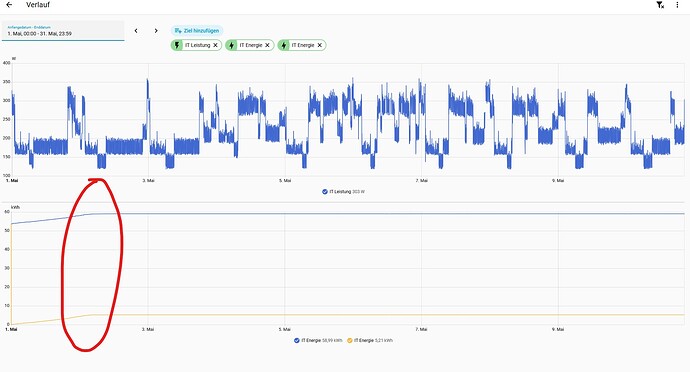Open the three-dot overflow menu
Screen dimensions: 690x372
(x=677, y=5)
